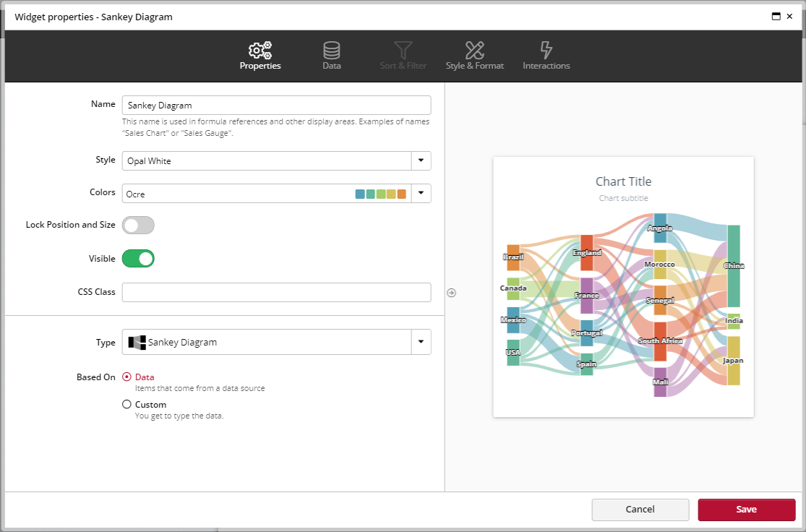Click the Sankey Diagram type icon
Viewport: 806px width, 532px height.
pyautogui.click(x=139, y=342)
